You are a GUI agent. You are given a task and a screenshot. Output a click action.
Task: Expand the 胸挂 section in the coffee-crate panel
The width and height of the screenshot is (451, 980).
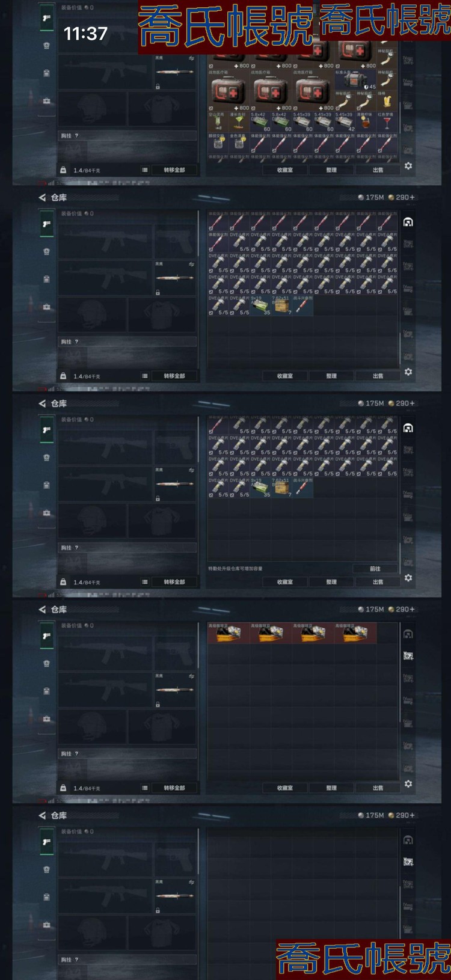click(x=127, y=753)
